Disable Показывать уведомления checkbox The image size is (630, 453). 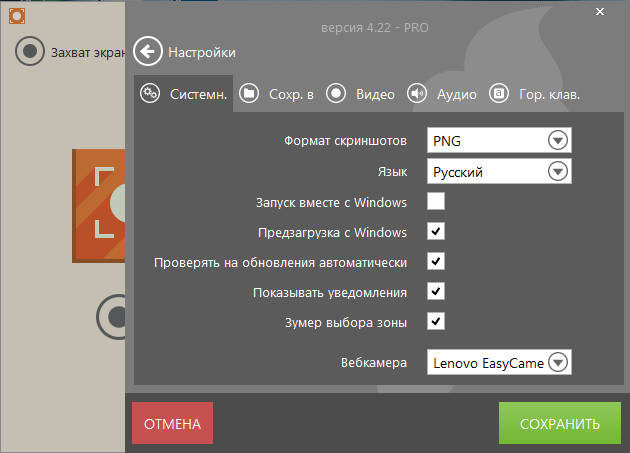tap(436, 291)
